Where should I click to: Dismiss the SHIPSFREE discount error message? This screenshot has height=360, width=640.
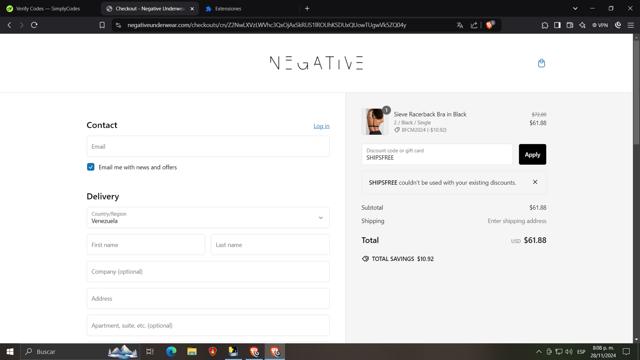(x=535, y=182)
